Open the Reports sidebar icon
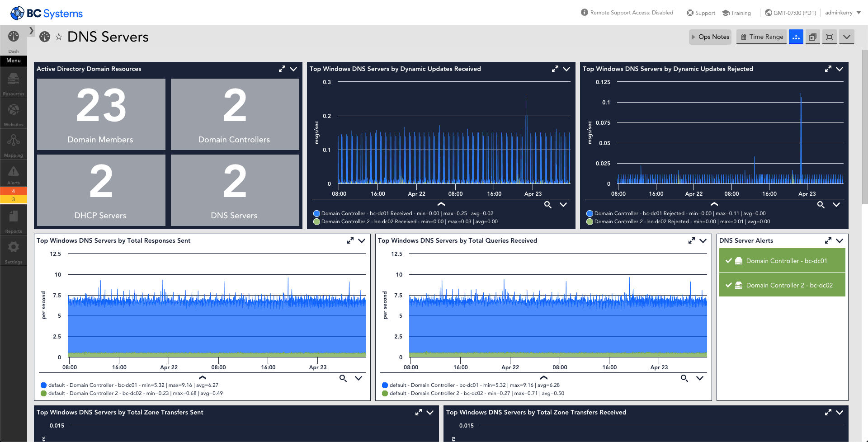Screen dimensions: 868x442 pos(14,220)
